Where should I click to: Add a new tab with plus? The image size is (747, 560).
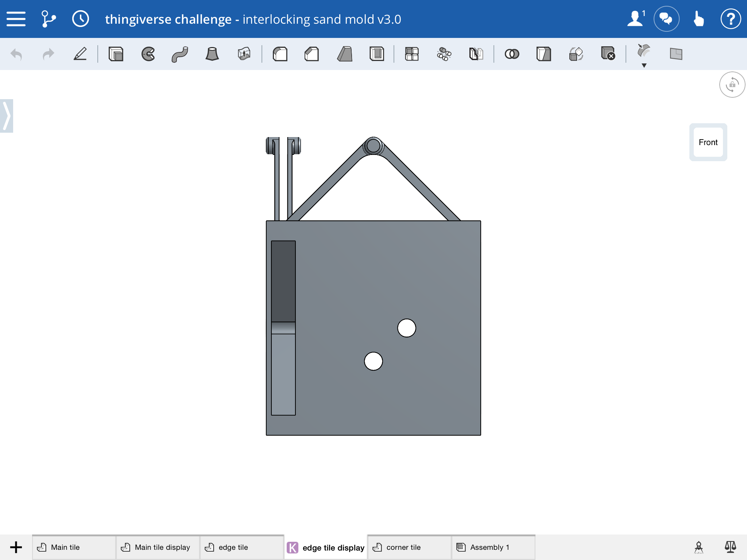pyautogui.click(x=16, y=547)
